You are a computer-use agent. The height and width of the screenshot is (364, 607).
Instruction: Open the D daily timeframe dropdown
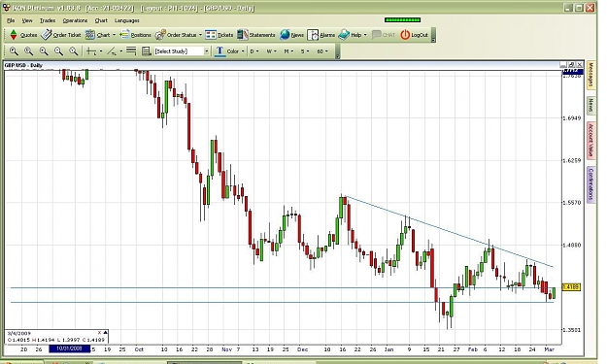pos(254,51)
